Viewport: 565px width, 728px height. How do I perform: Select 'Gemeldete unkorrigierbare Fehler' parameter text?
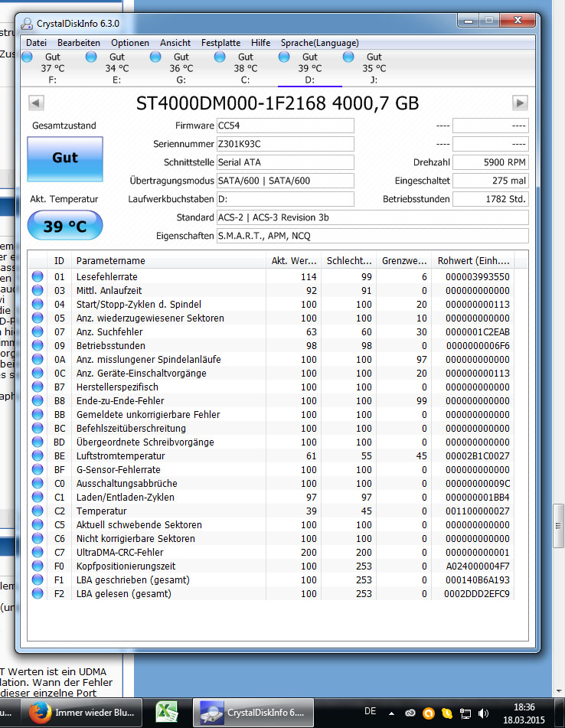148,415
